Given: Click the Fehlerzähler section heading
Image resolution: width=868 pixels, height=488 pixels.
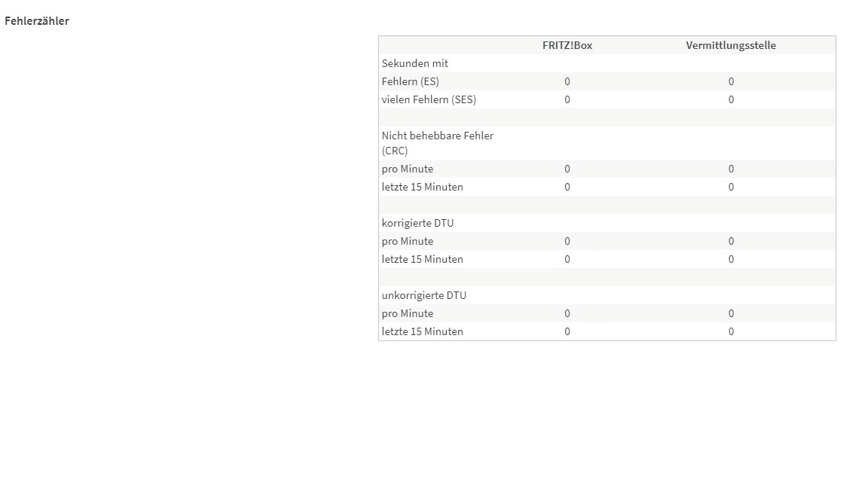Looking at the screenshot, I should (37, 21).
